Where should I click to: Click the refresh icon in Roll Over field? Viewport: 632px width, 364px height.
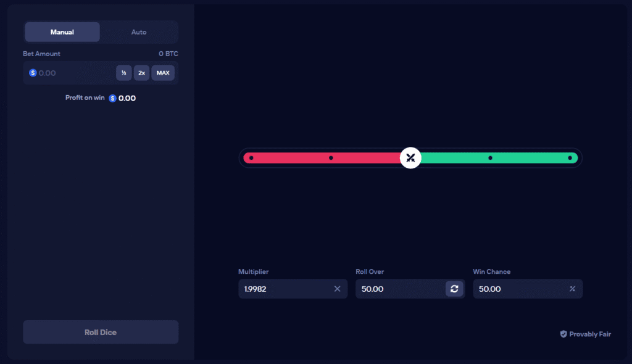click(455, 289)
